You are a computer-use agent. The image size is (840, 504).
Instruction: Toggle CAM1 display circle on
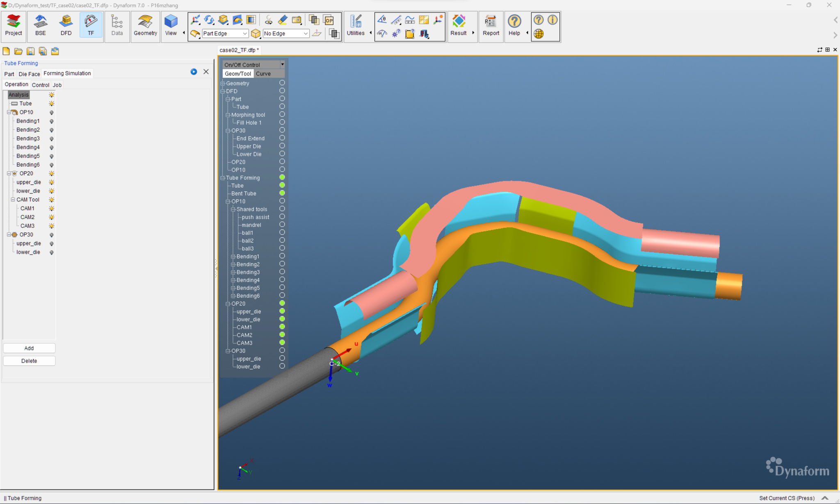point(282,327)
